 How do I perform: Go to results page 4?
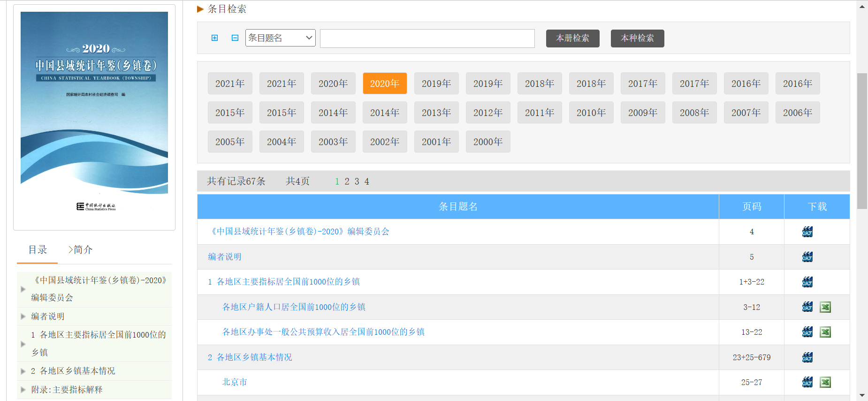367,182
